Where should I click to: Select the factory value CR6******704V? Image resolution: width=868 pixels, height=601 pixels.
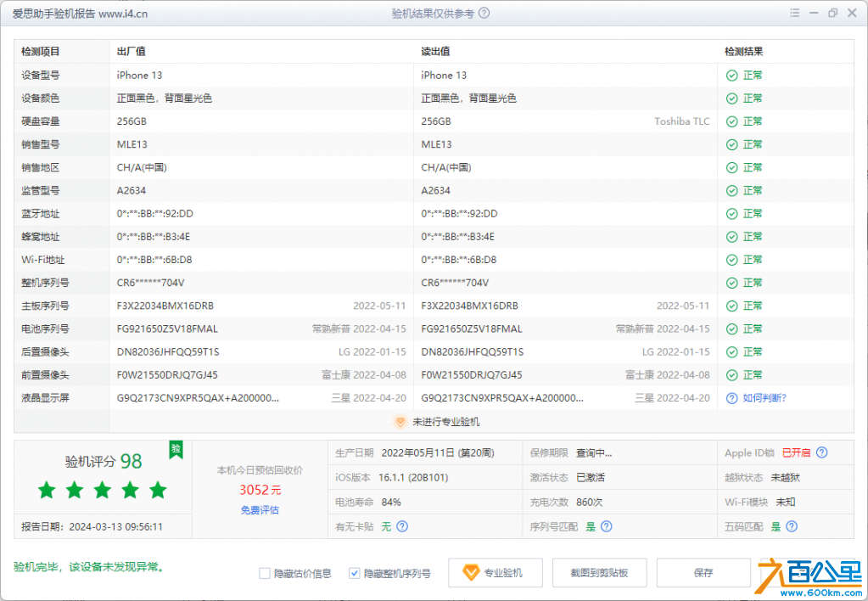(150, 283)
